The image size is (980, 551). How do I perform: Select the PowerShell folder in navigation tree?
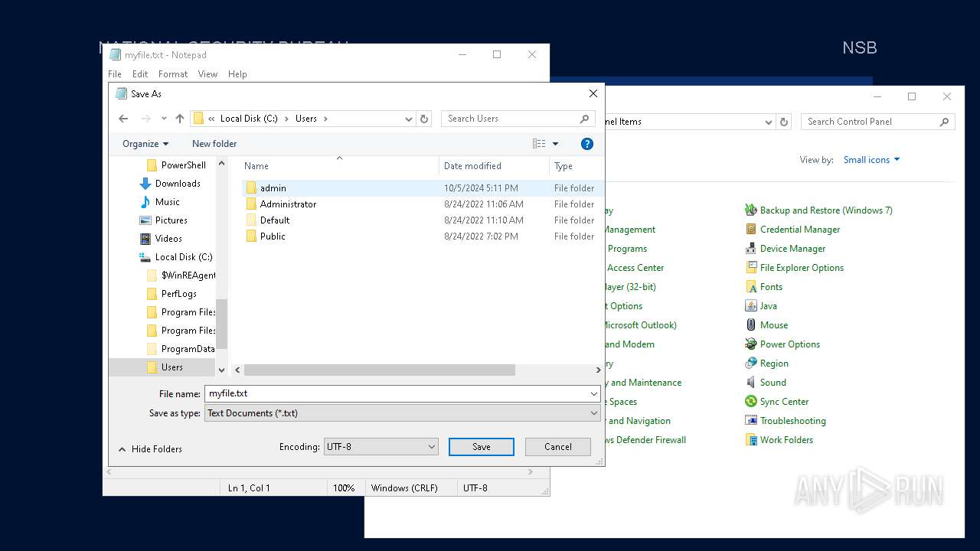pyautogui.click(x=183, y=165)
